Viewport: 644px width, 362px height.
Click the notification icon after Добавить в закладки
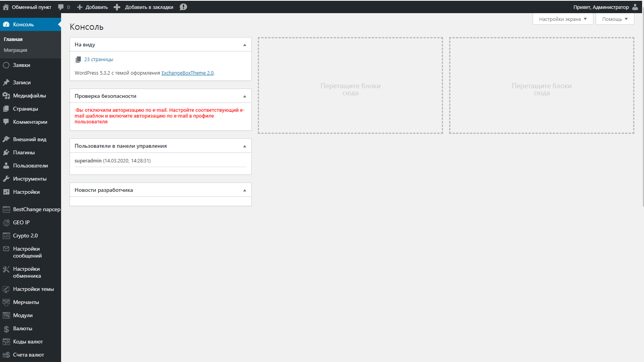pyautogui.click(x=183, y=7)
